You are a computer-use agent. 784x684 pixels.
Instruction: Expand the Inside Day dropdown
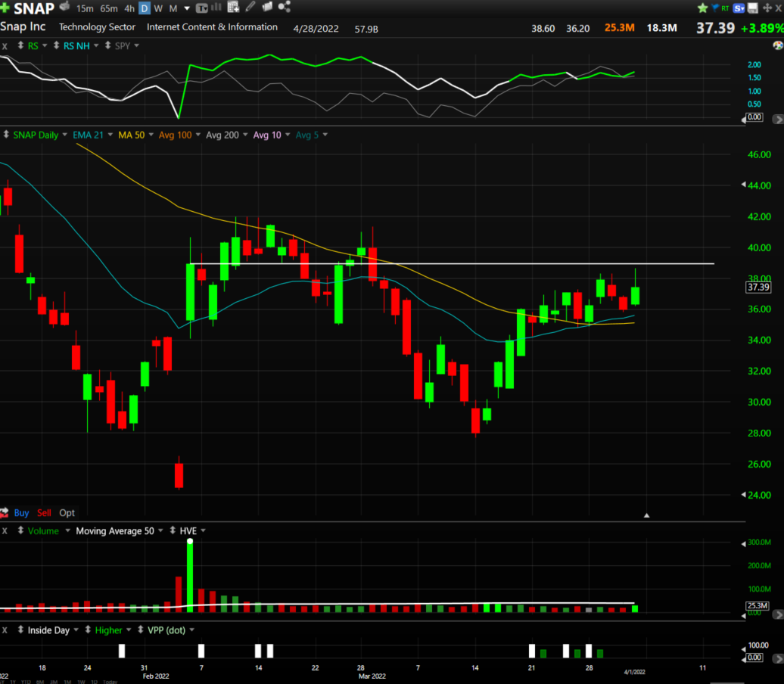[x=76, y=630]
